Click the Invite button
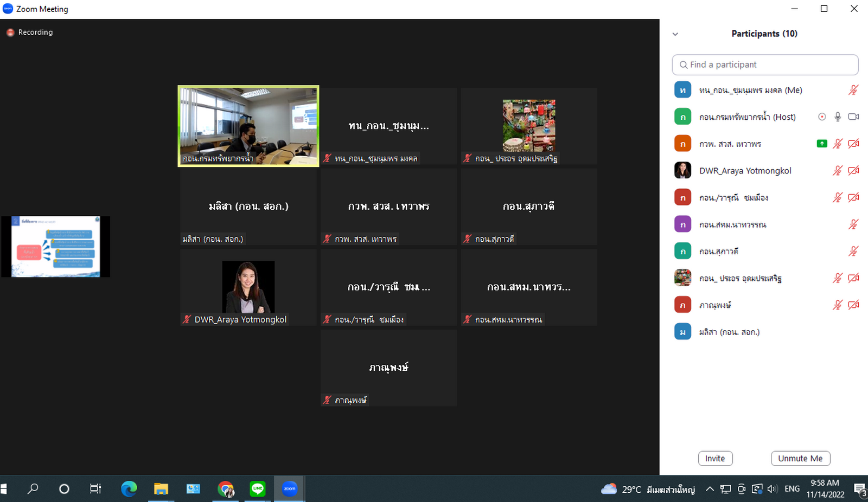Image resolution: width=868 pixels, height=502 pixels. tap(715, 459)
